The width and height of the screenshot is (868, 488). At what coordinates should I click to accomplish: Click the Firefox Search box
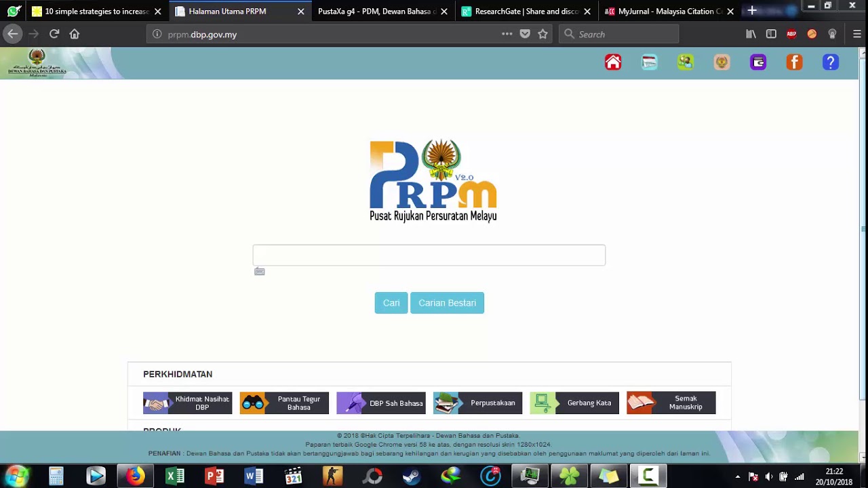tap(618, 34)
